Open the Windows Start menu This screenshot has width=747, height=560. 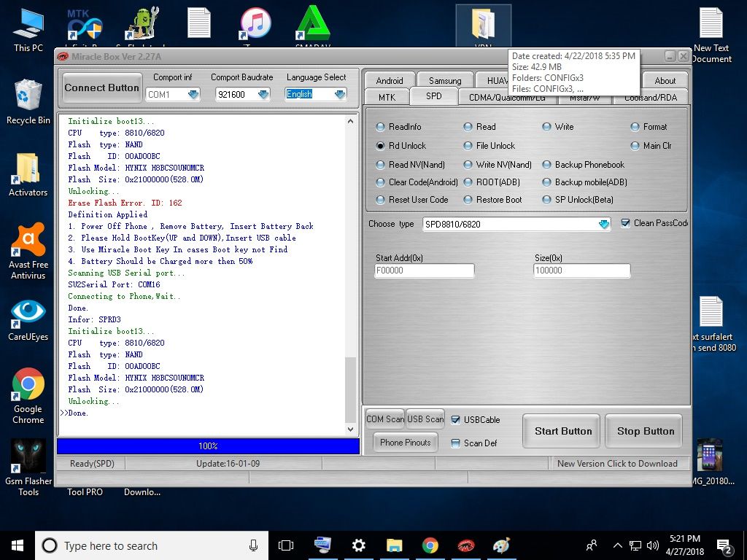[18, 545]
